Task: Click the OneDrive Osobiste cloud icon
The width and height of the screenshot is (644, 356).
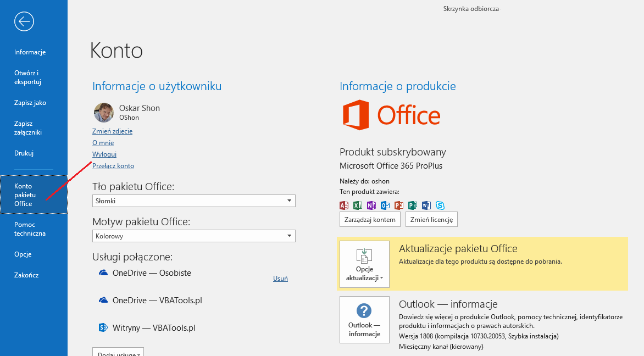Action: pyautogui.click(x=103, y=272)
